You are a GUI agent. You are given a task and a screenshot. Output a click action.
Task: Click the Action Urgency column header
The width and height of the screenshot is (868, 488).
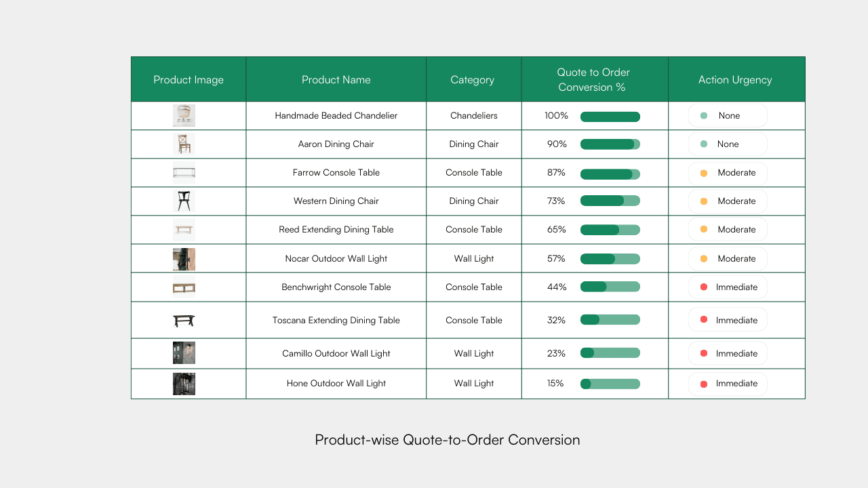(x=735, y=80)
